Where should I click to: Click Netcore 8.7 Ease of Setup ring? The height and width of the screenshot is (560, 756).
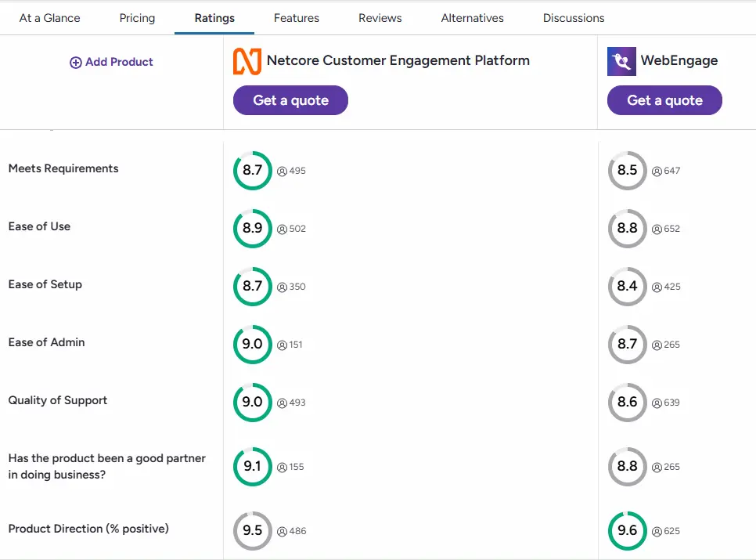253,286
